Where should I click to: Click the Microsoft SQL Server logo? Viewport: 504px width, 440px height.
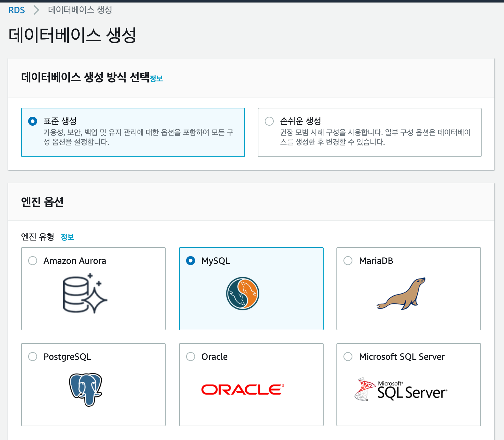401,389
